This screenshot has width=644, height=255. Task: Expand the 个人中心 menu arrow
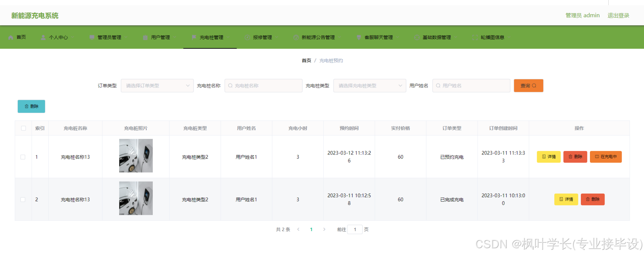click(x=73, y=37)
